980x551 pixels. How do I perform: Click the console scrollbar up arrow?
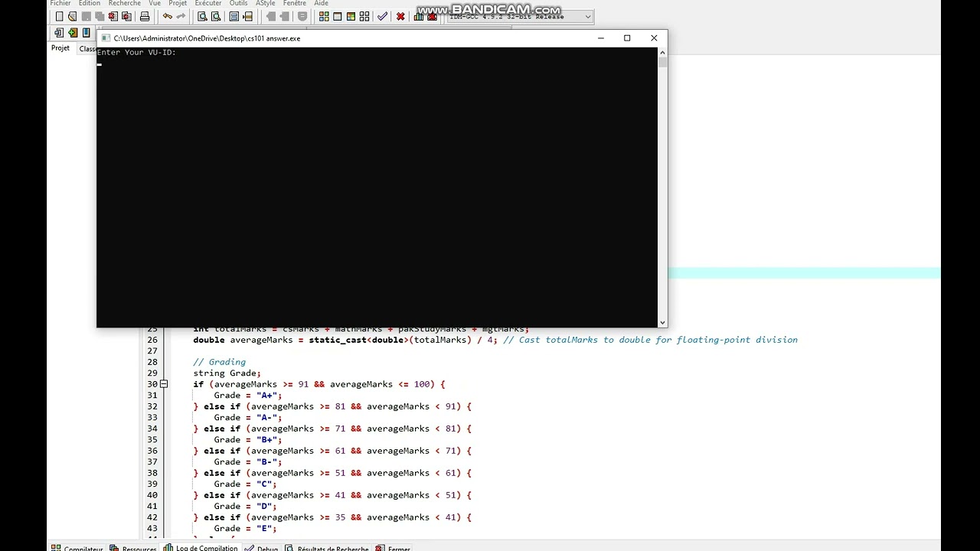click(x=662, y=52)
